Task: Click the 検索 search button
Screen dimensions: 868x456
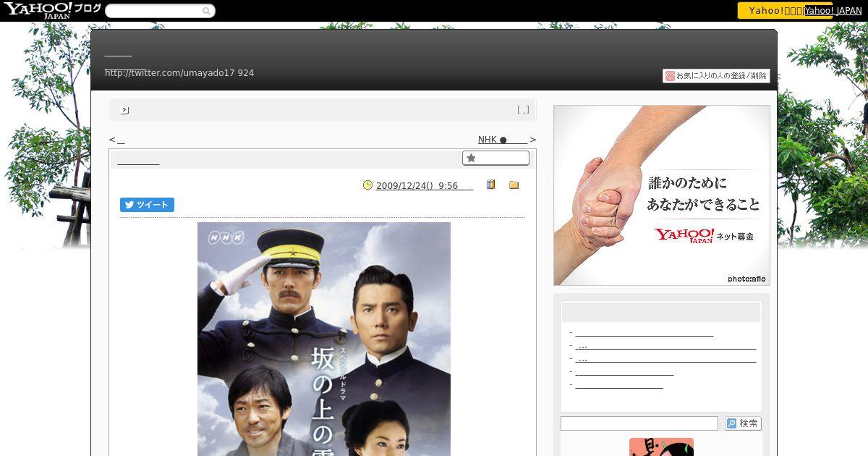Action: (744, 423)
